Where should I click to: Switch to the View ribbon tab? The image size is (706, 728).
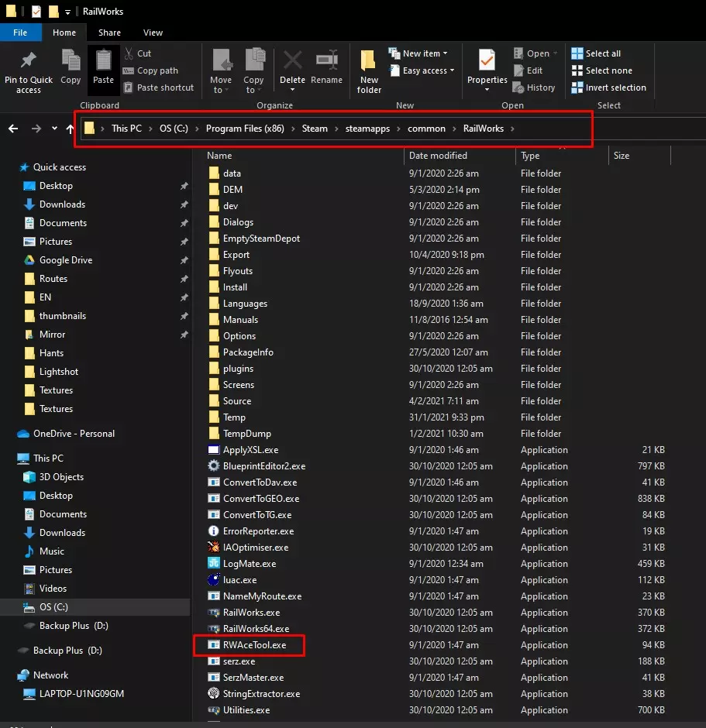tap(153, 33)
